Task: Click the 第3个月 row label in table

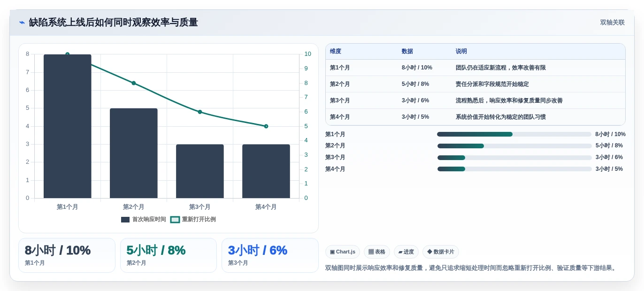Action: [x=340, y=100]
